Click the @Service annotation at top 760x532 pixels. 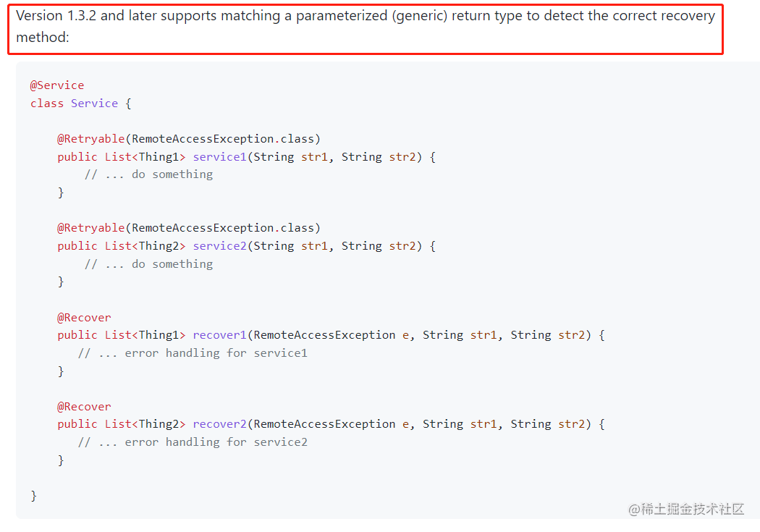tap(57, 85)
